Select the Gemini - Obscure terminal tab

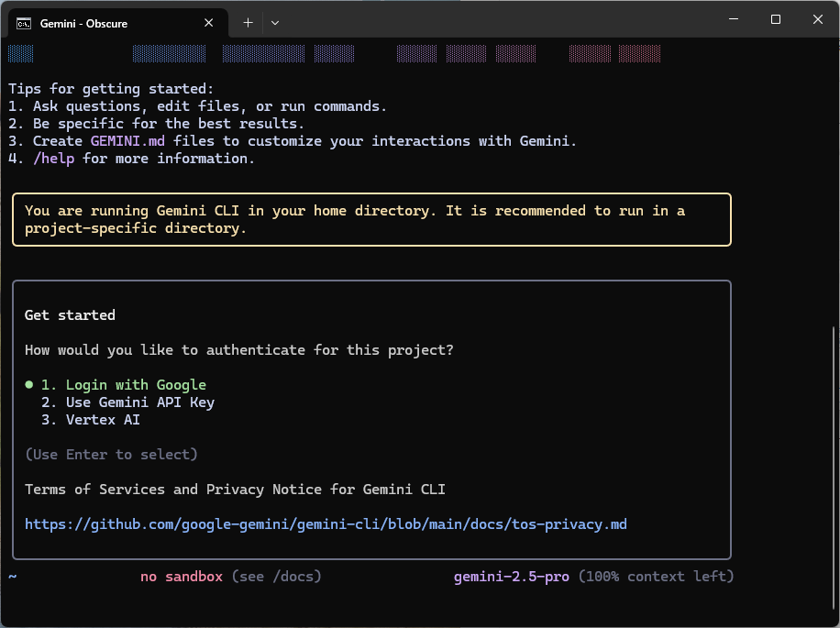pos(118,23)
